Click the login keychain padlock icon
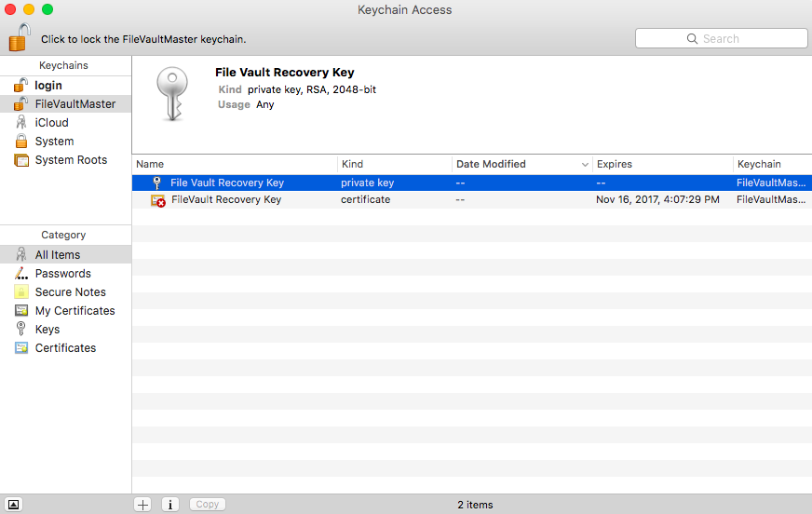812x514 pixels. click(x=20, y=85)
